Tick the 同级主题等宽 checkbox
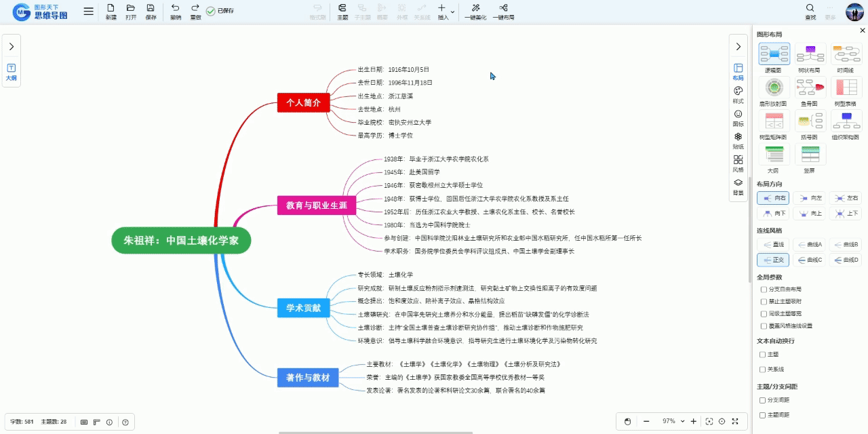 click(x=764, y=313)
